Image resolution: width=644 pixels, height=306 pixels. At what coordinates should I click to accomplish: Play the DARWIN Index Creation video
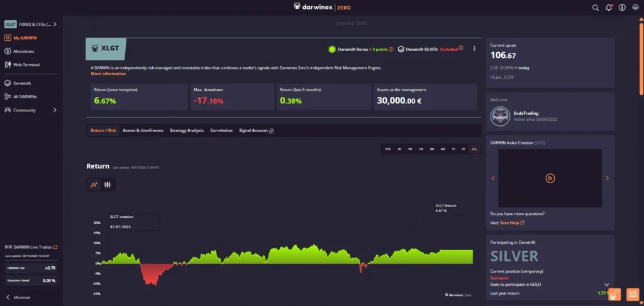pos(550,178)
